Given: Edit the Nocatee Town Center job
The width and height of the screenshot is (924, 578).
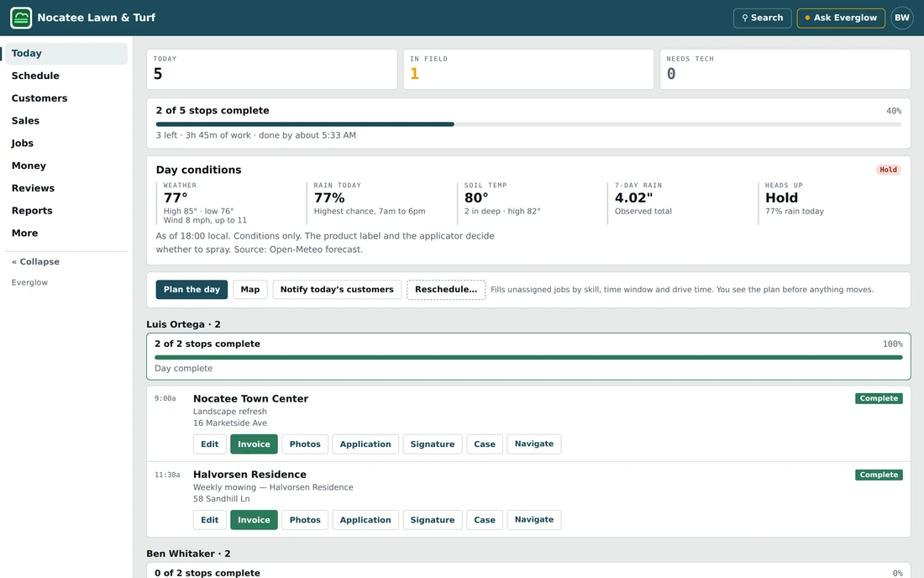Looking at the screenshot, I should click(x=209, y=444).
